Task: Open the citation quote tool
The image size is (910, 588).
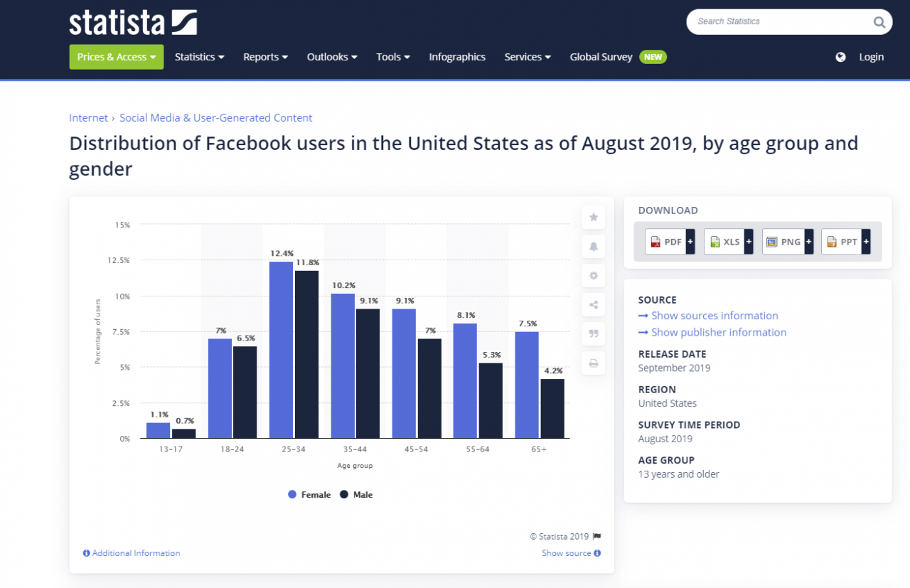Action: (593, 333)
